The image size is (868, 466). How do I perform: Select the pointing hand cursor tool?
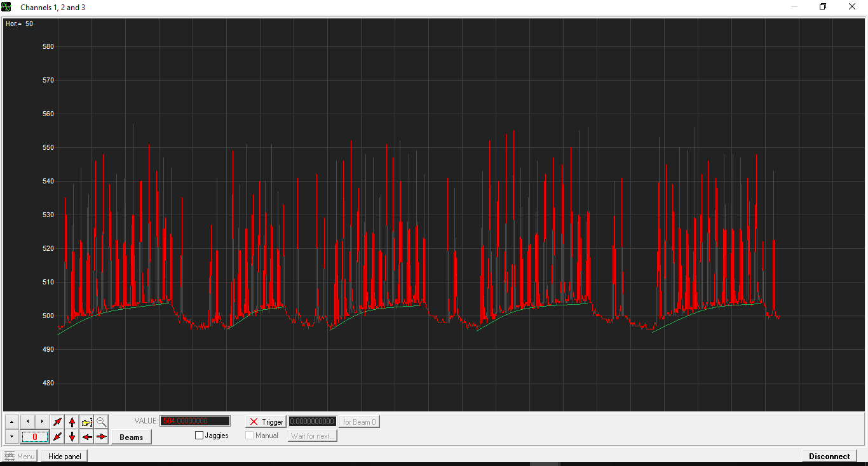(x=87, y=422)
